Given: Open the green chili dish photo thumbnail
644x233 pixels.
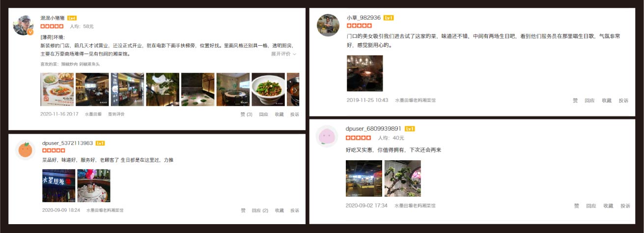Looking at the screenshot, I should (268, 89).
